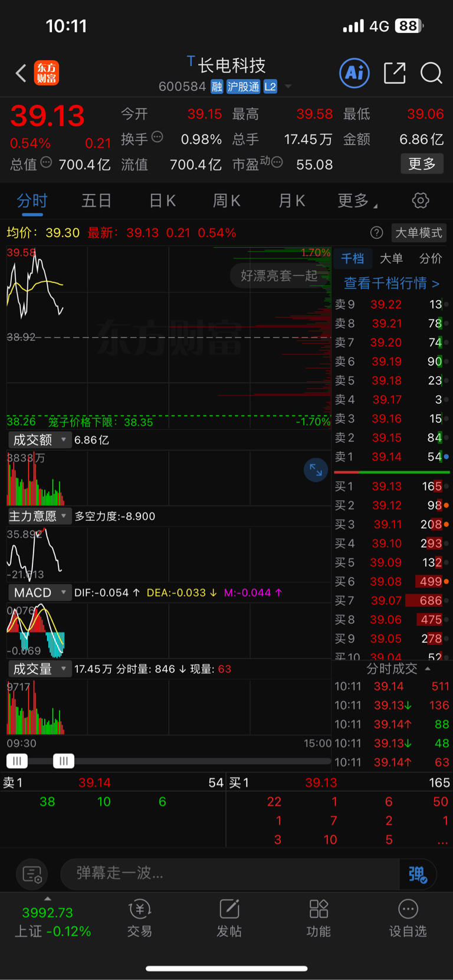Viewport: 453px width, 980px height.
Task: Tap trade record with volume 511
Action: pos(392,686)
